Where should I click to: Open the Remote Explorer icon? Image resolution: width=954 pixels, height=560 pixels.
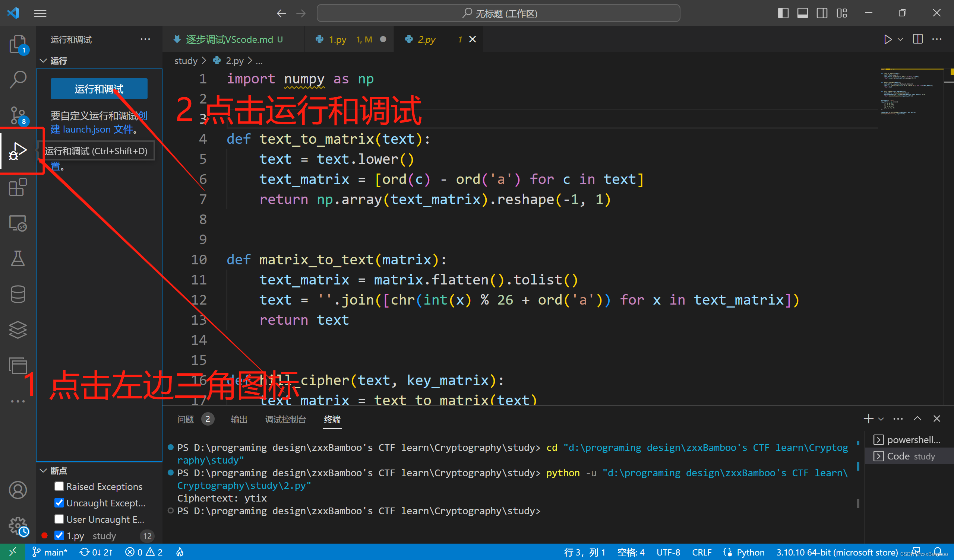(18, 223)
